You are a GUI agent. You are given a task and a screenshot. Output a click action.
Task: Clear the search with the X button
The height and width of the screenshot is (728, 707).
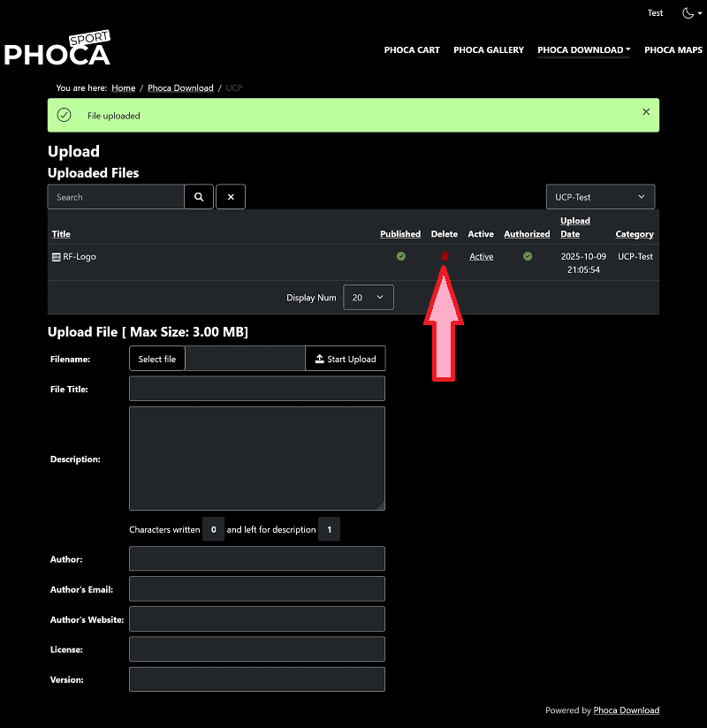[231, 197]
